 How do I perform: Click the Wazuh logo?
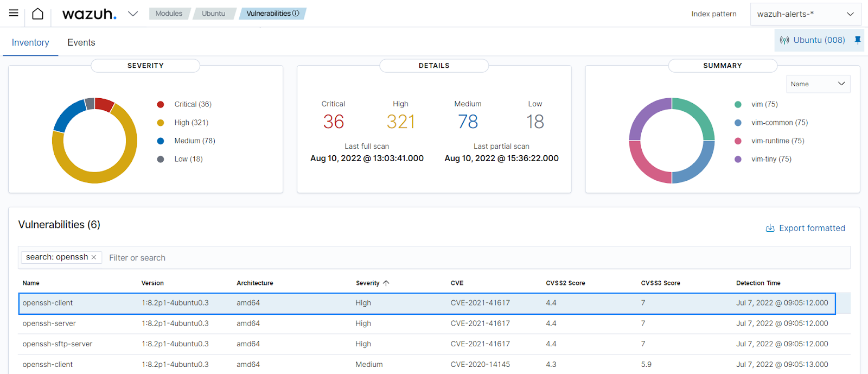pyautogui.click(x=90, y=14)
